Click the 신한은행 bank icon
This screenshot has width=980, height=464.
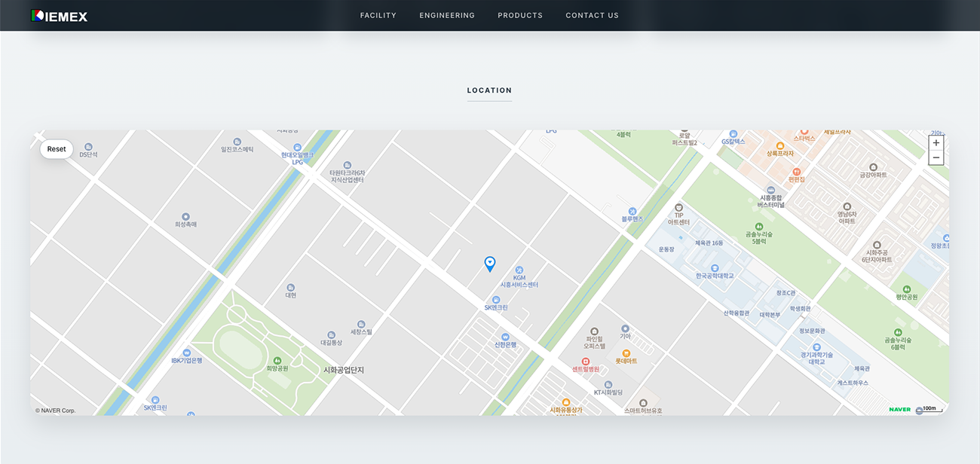click(x=505, y=337)
